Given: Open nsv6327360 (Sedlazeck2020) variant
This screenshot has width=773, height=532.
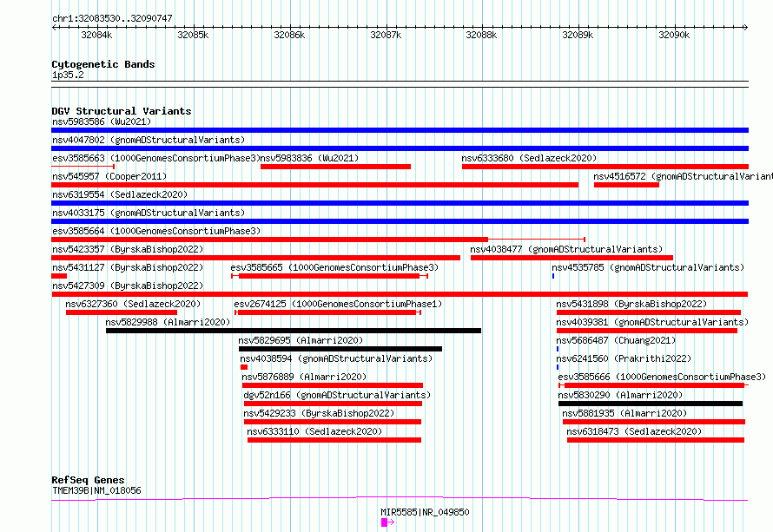Looking at the screenshot, I should 133,304.
